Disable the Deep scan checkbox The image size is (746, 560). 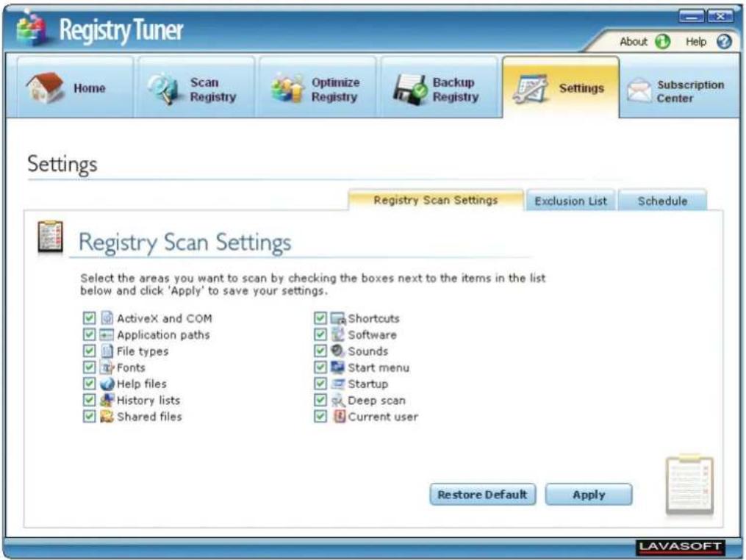pos(320,400)
